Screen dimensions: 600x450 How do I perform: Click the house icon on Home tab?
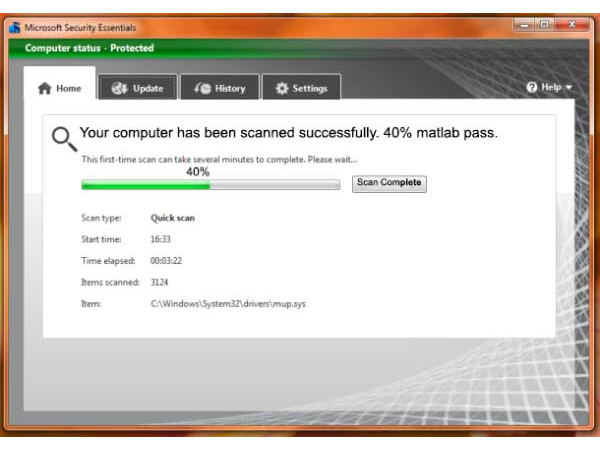click(45, 88)
